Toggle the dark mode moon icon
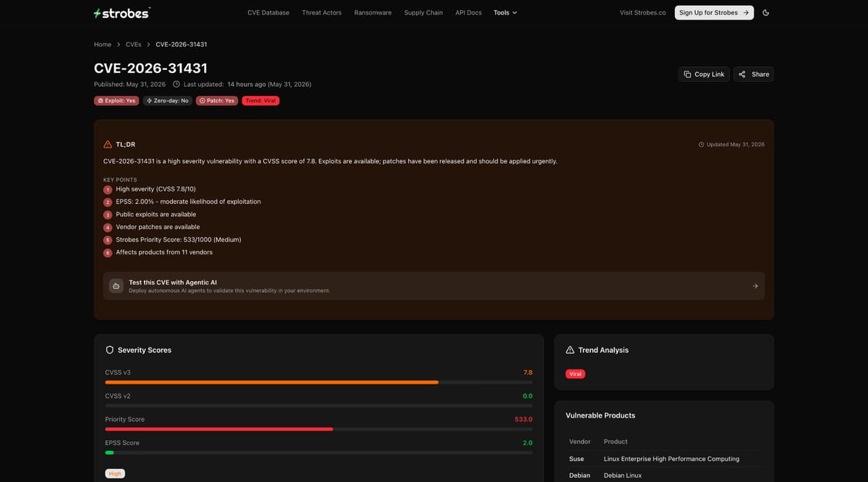The width and height of the screenshot is (868, 482). (766, 12)
